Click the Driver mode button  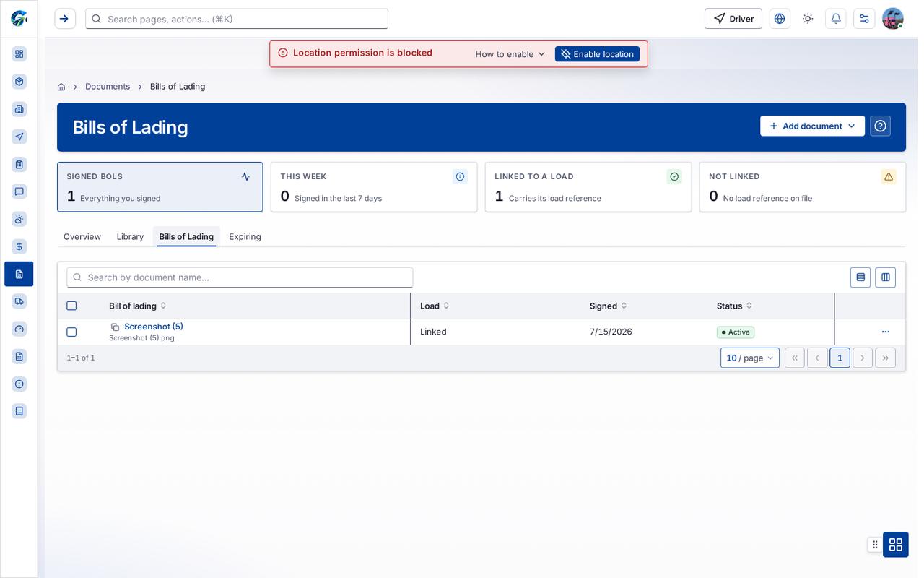[733, 19]
